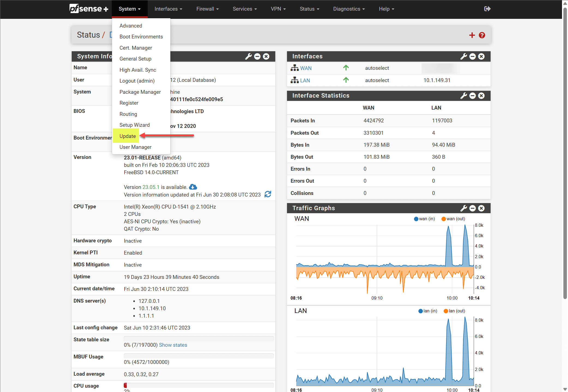Image resolution: width=568 pixels, height=392 pixels.
Task: Select Update from the System menu
Action: tap(128, 136)
